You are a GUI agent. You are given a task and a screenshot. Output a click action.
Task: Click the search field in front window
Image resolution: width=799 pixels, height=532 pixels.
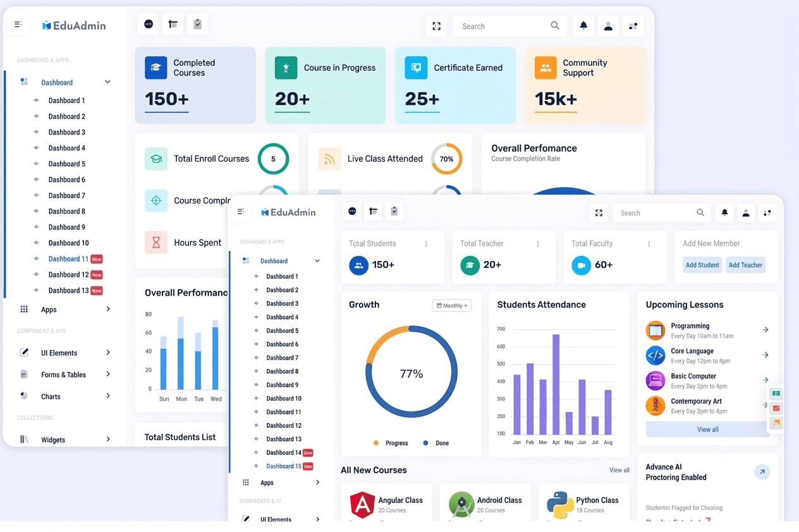(x=662, y=213)
